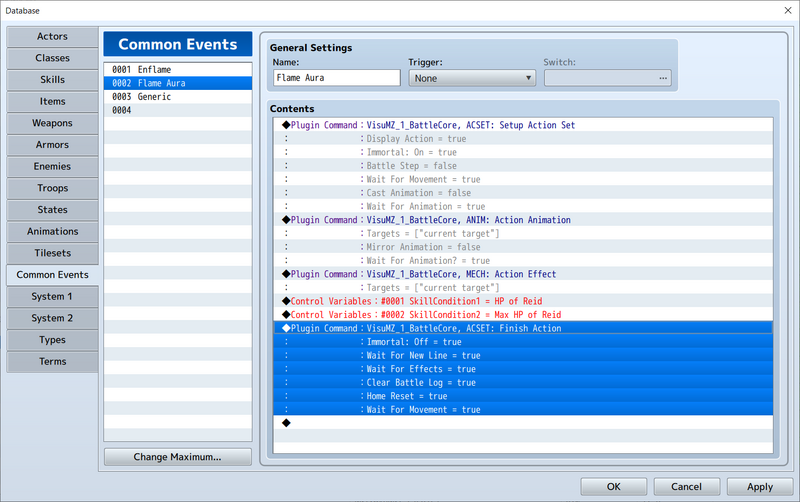The height and width of the screenshot is (502, 800).
Task: Click the Cancel button
Action: click(687, 487)
